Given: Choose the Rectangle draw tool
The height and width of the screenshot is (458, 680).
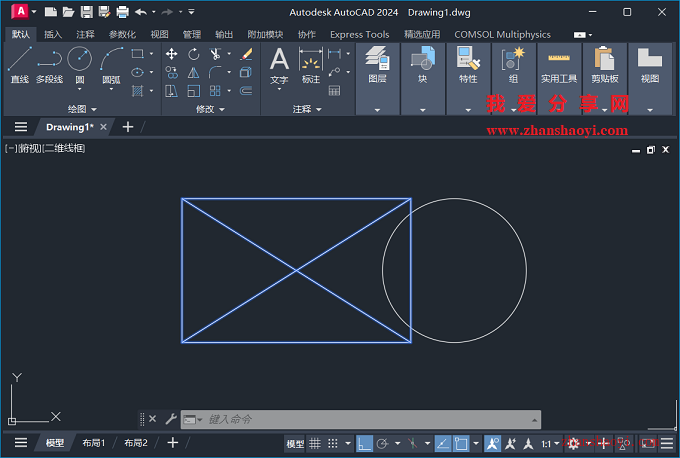Looking at the screenshot, I should (x=137, y=54).
